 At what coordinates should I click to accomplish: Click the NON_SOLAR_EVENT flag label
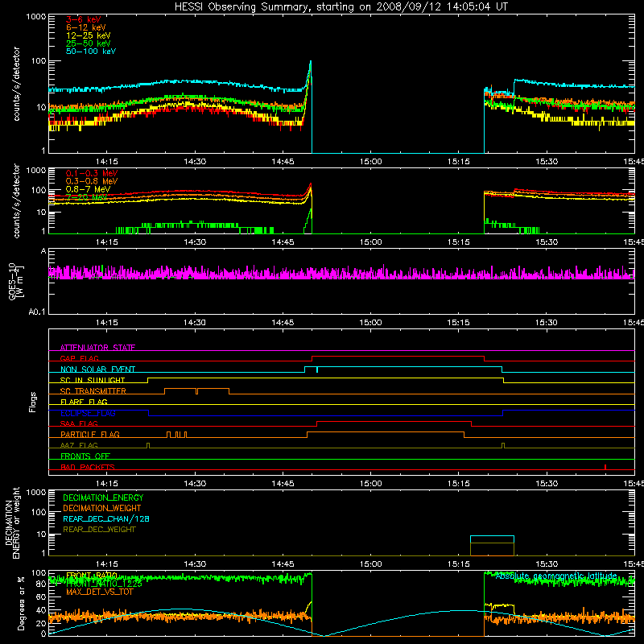[x=97, y=369]
